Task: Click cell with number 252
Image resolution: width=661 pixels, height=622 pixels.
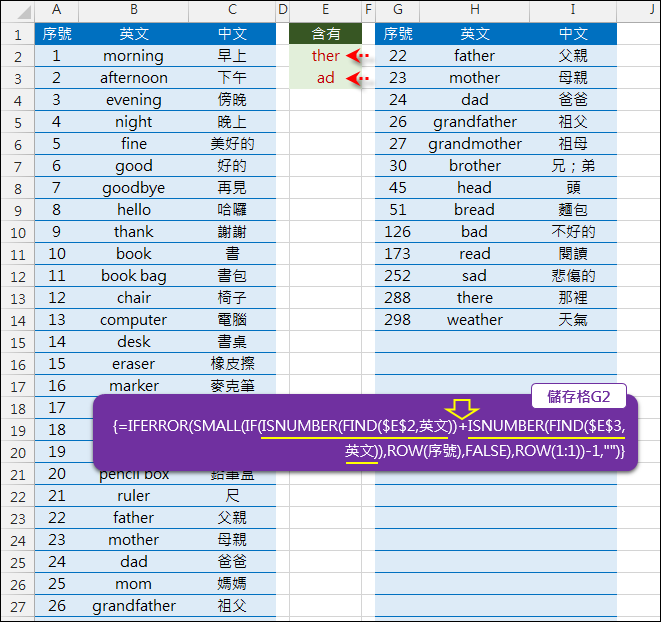Action: pyautogui.click(x=398, y=276)
